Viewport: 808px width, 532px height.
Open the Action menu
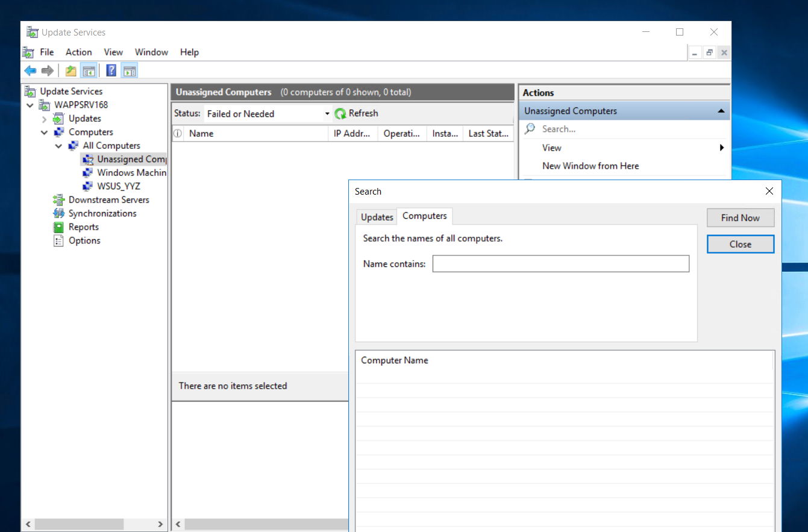point(78,52)
